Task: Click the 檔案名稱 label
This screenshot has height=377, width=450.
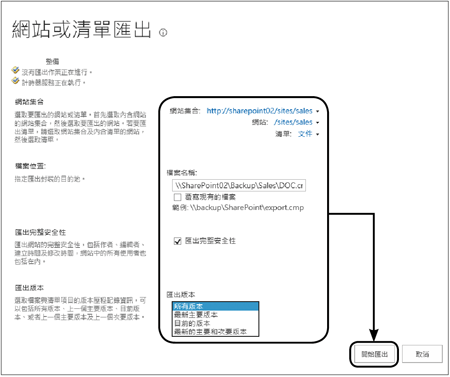Action: [182, 173]
